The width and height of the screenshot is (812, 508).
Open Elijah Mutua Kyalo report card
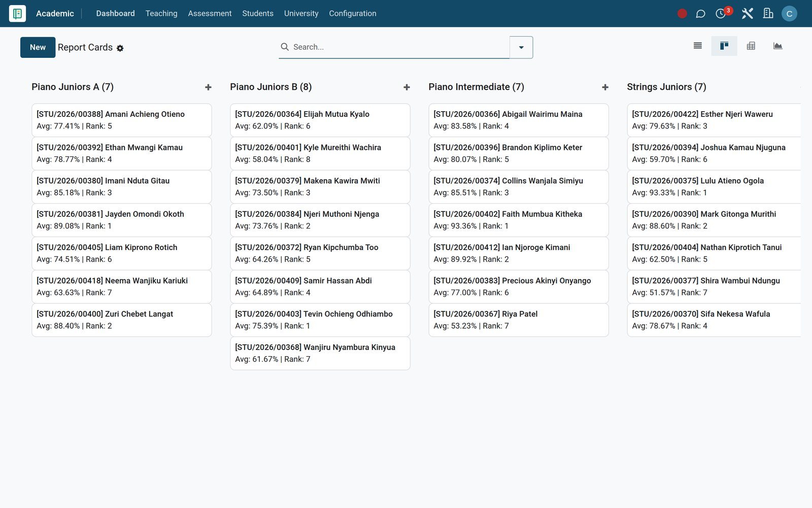(x=320, y=120)
